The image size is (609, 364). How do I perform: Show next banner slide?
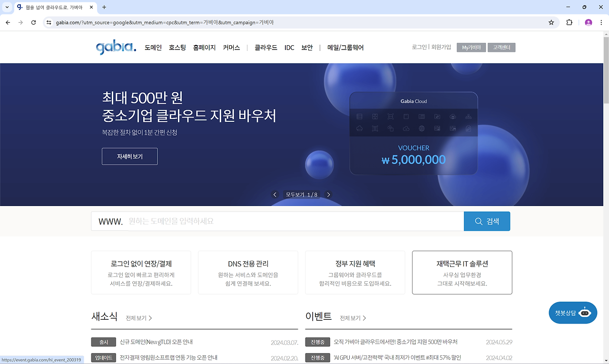coord(328,195)
